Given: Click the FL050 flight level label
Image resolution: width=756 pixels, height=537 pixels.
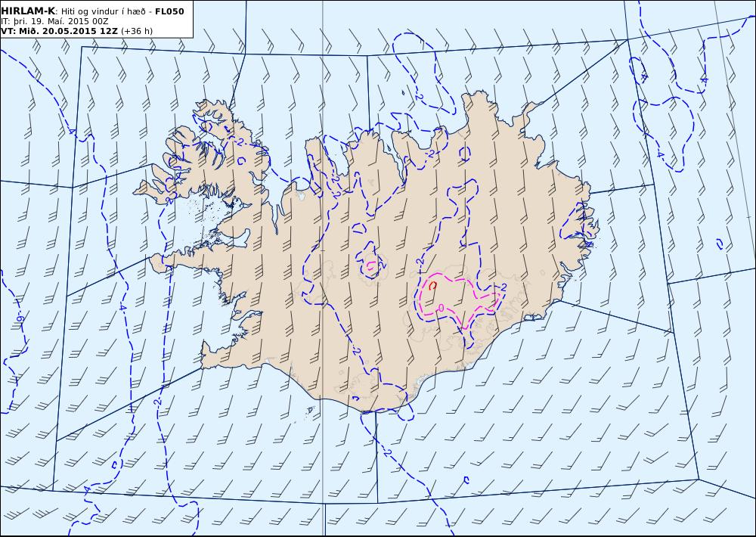Looking at the screenshot, I should pos(169,11).
